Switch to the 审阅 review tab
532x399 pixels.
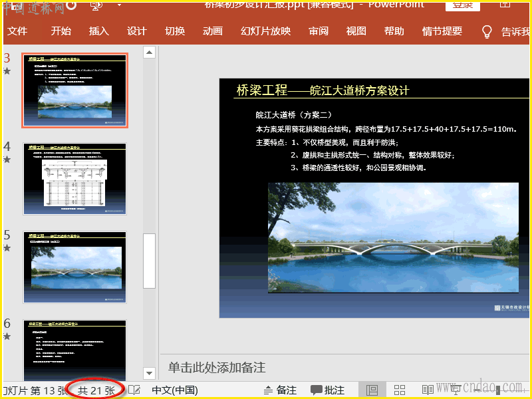pyautogui.click(x=319, y=31)
